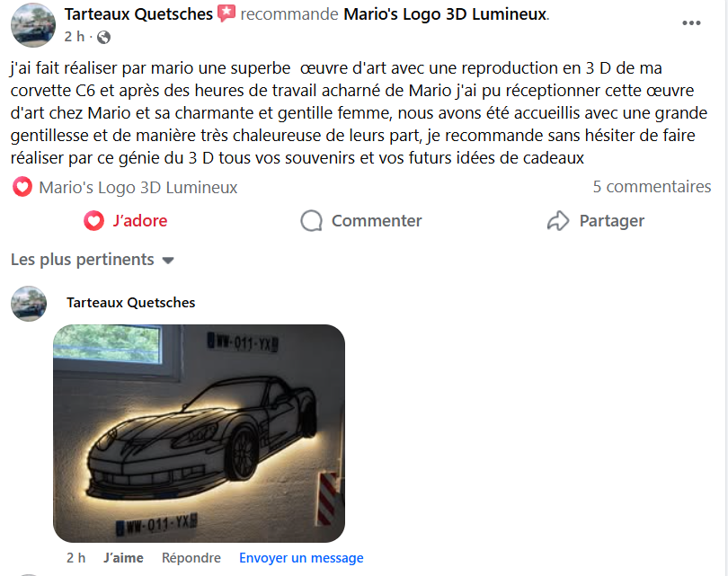Click Répondre under the photo comment
Image resolution: width=728 pixels, height=576 pixels.
191,557
